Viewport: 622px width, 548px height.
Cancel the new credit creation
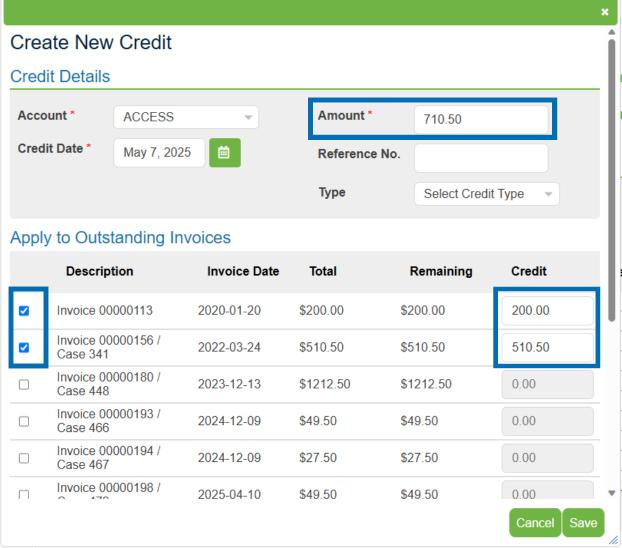coord(535,523)
